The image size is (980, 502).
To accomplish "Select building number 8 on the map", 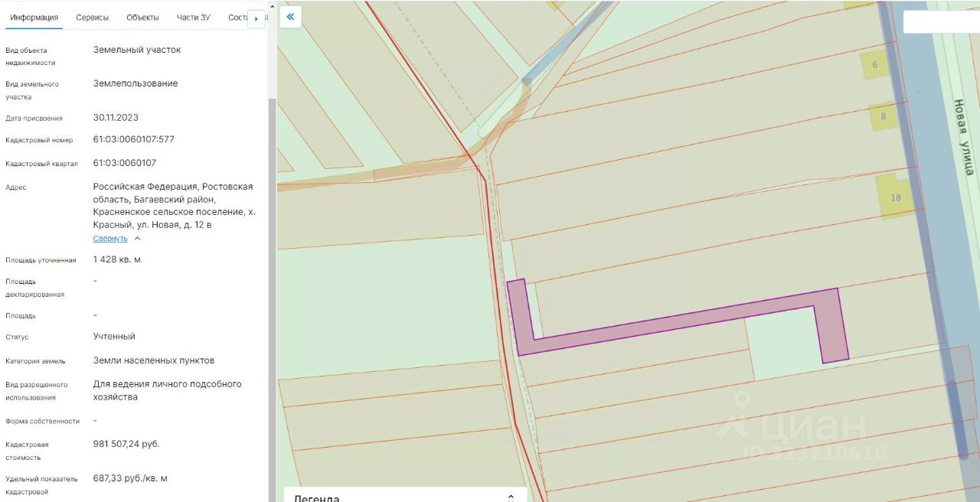I will (x=883, y=117).
